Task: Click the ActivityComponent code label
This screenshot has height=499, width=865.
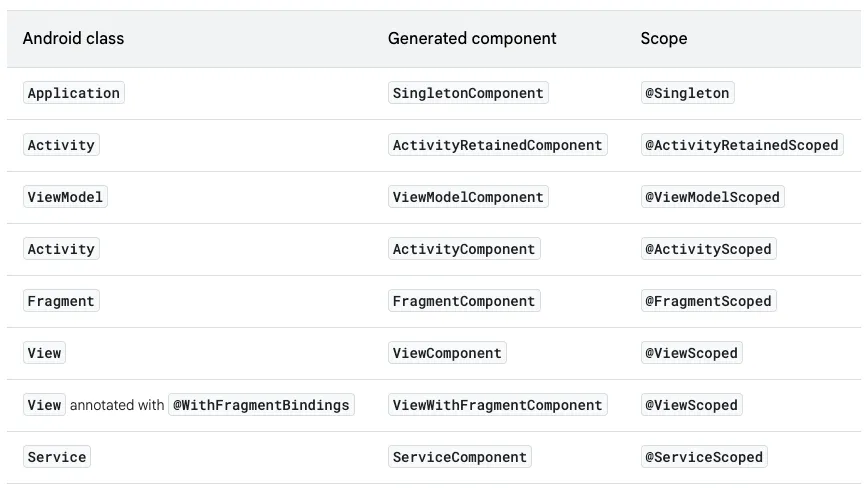Action: pos(464,249)
